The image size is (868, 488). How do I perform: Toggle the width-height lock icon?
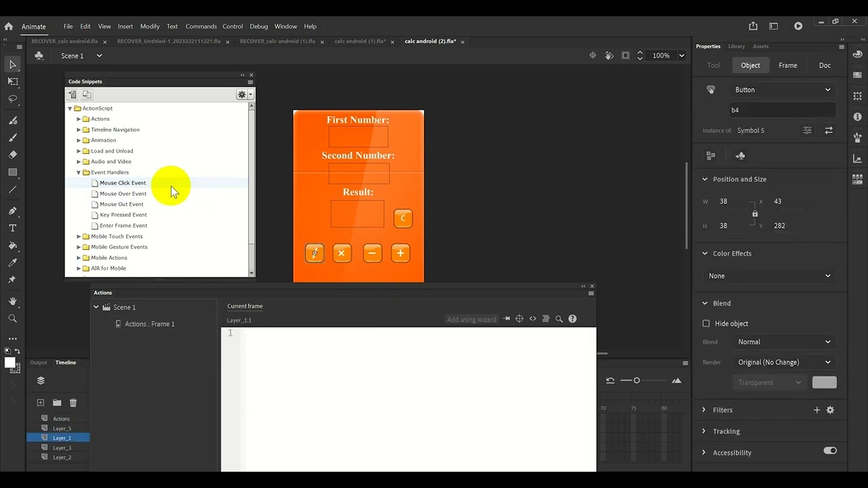coord(755,213)
